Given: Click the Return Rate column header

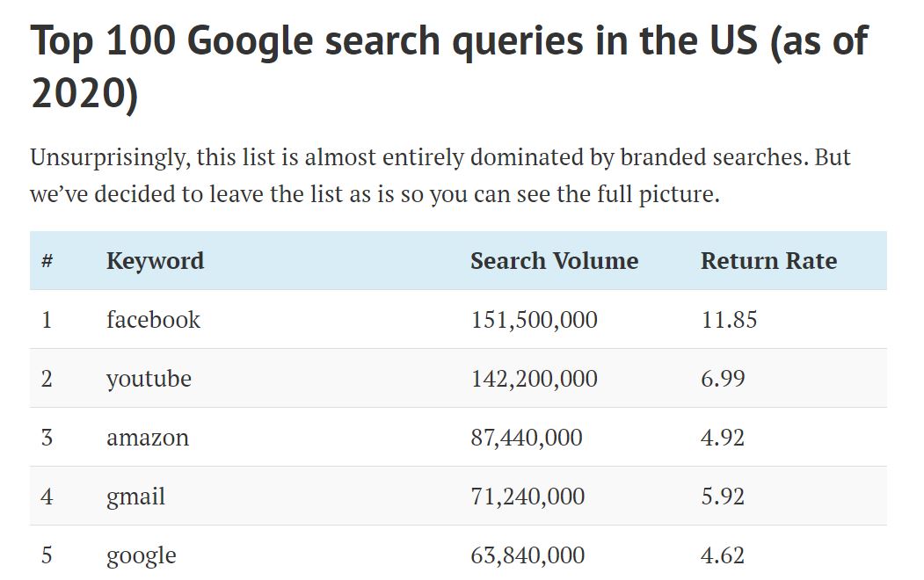Looking at the screenshot, I should click(x=768, y=261).
